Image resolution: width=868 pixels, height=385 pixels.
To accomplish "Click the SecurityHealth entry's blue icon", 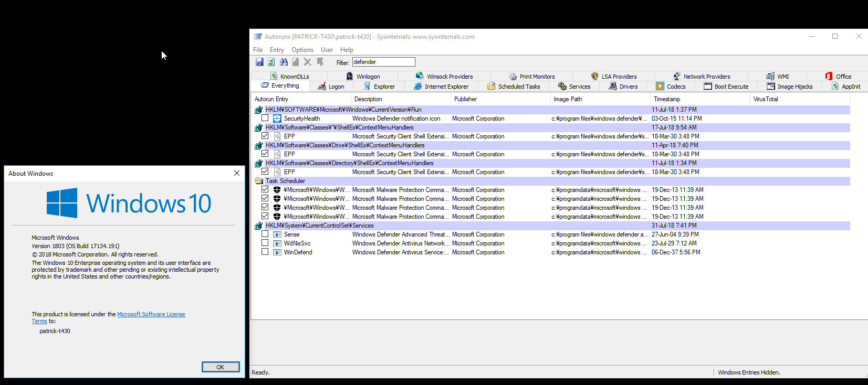I will point(277,119).
